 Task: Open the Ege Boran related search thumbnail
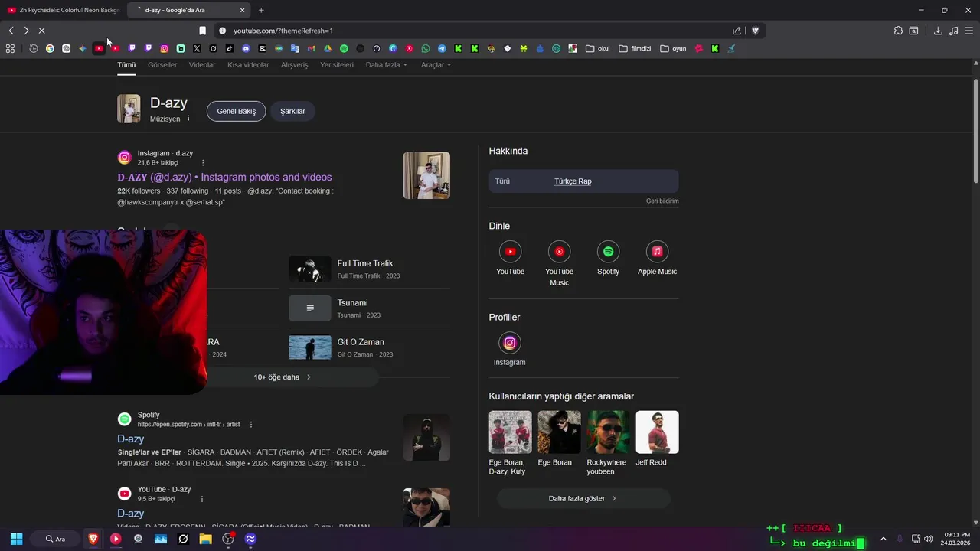559,432
